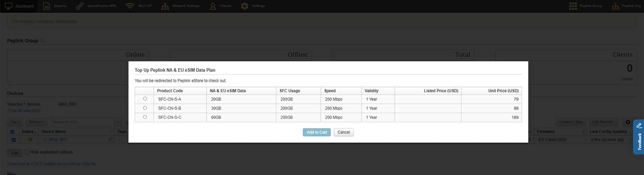644x175 pixels.
Task: Open the SpeedFusion VPN link icon
Action: click(x=80, y=6)
